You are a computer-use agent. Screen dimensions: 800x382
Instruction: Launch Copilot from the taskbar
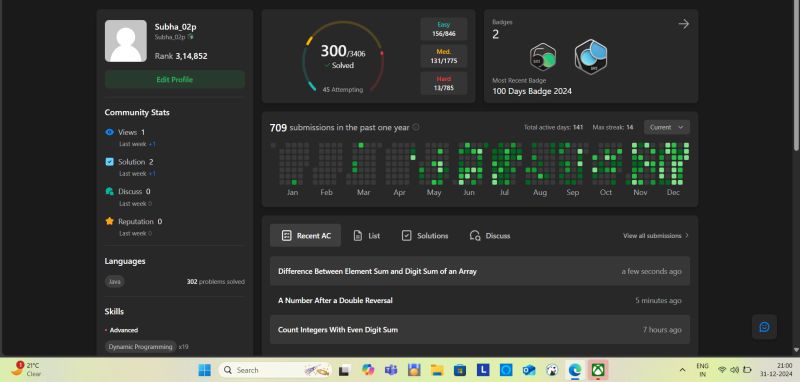pyautogui.click(x=367, y=370)
